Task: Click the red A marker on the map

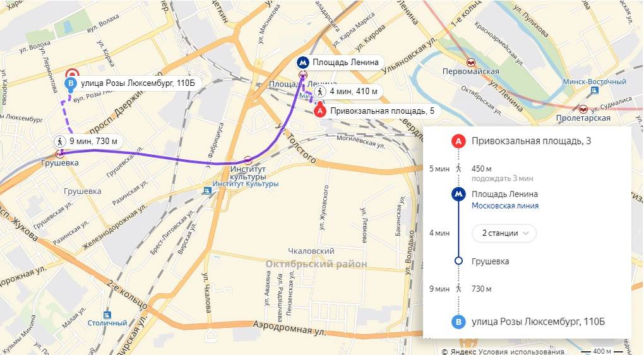Action: (x=320, y=111)
